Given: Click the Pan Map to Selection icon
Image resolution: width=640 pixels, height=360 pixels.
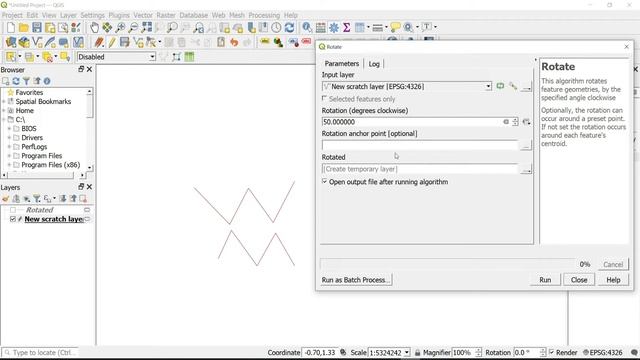Looking at the screenshot, I should (107, 27).
